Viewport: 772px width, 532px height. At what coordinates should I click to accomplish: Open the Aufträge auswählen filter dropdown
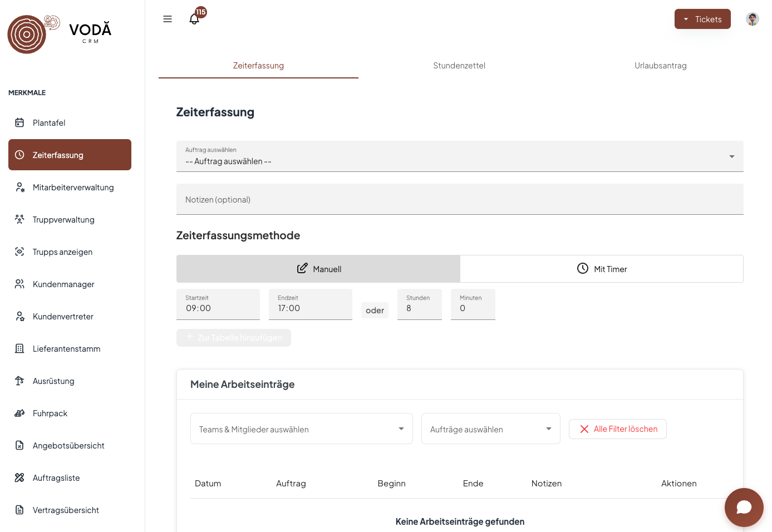pos(491,428)
